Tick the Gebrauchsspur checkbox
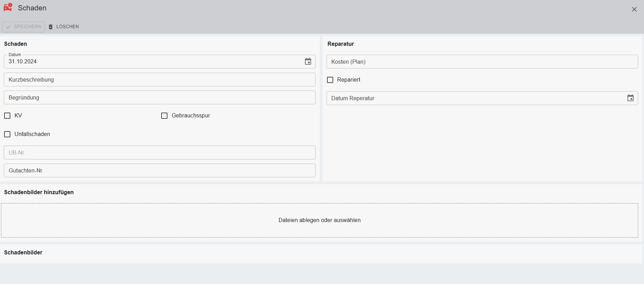Screen dimensions: 644x284 [x=164, y=116]
